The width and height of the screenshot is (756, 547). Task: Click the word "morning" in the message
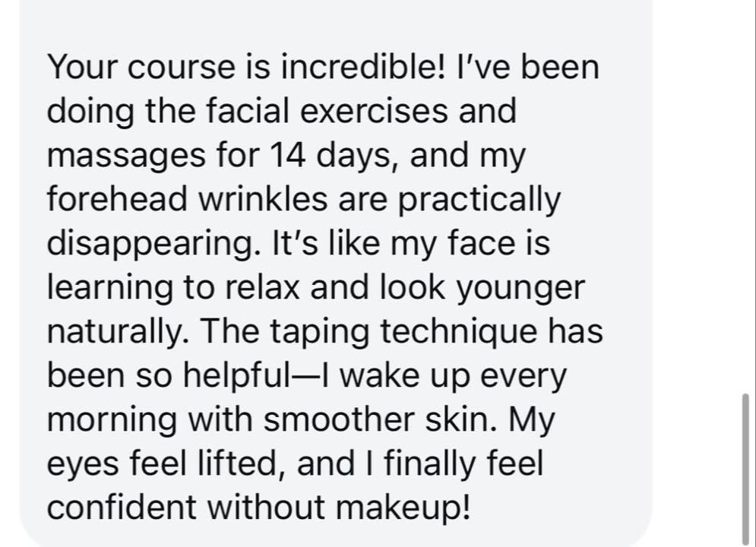pyautogui.click(x=112, y=421)
